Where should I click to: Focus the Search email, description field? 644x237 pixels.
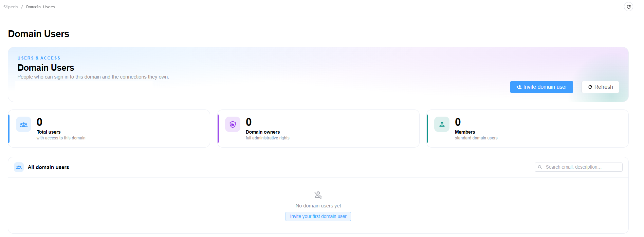click(578, 167)
